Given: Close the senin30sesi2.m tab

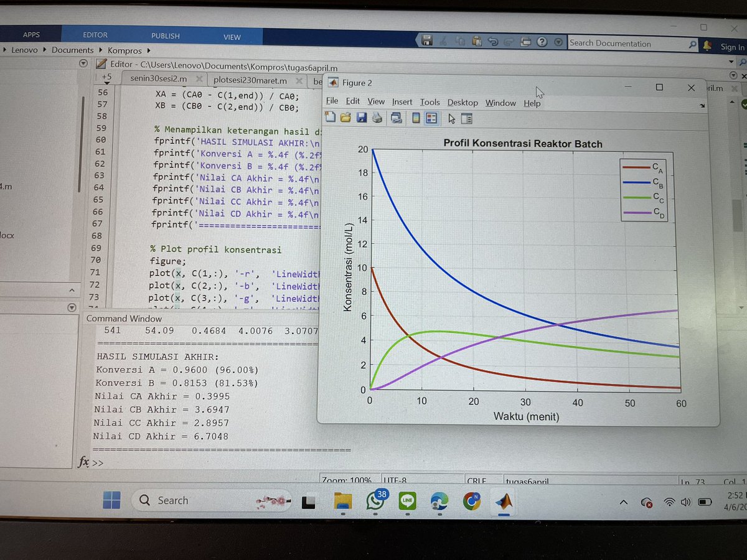Looking at the screenshot, I should pos(199,80).
